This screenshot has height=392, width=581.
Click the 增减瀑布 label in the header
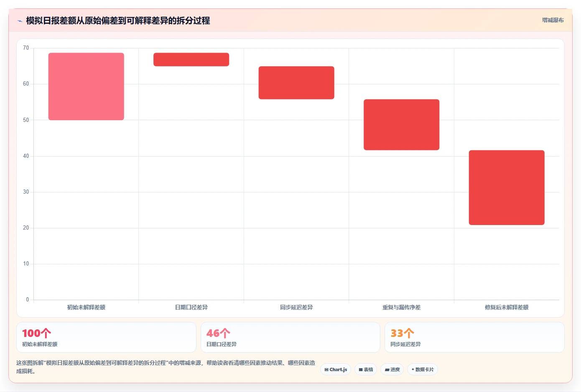pos(553,20)
